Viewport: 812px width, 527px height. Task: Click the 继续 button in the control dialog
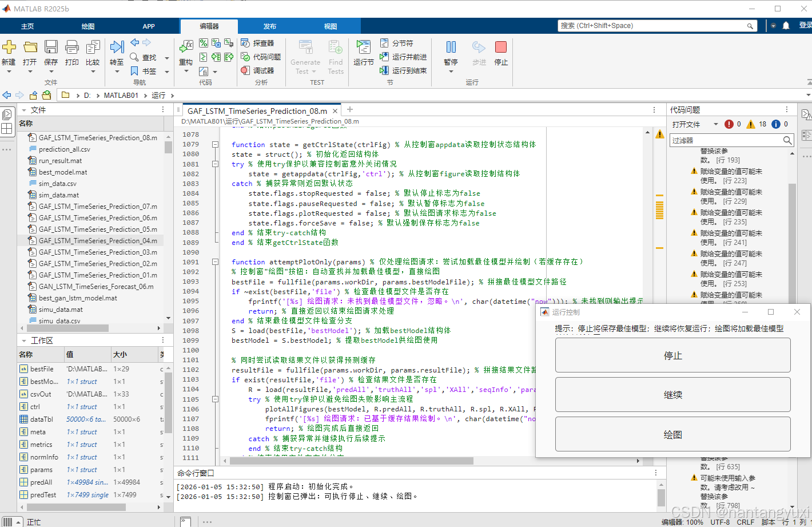click(672, 395)
